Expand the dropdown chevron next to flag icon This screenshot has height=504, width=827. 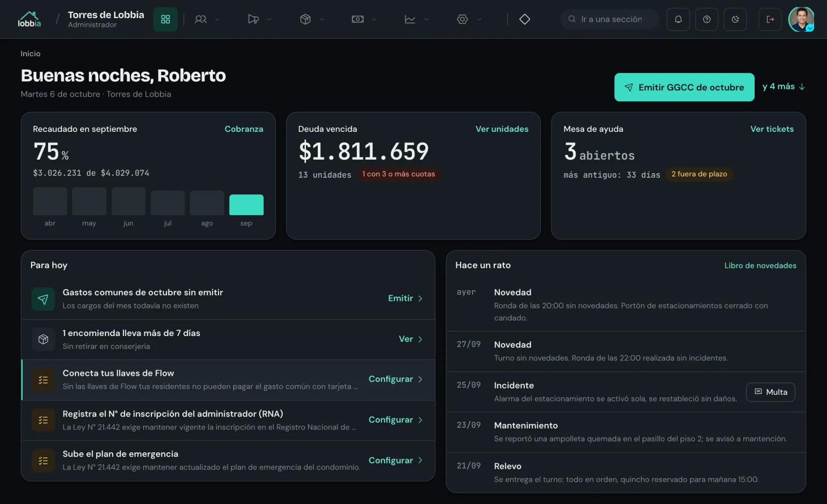[x=269, y=19]
